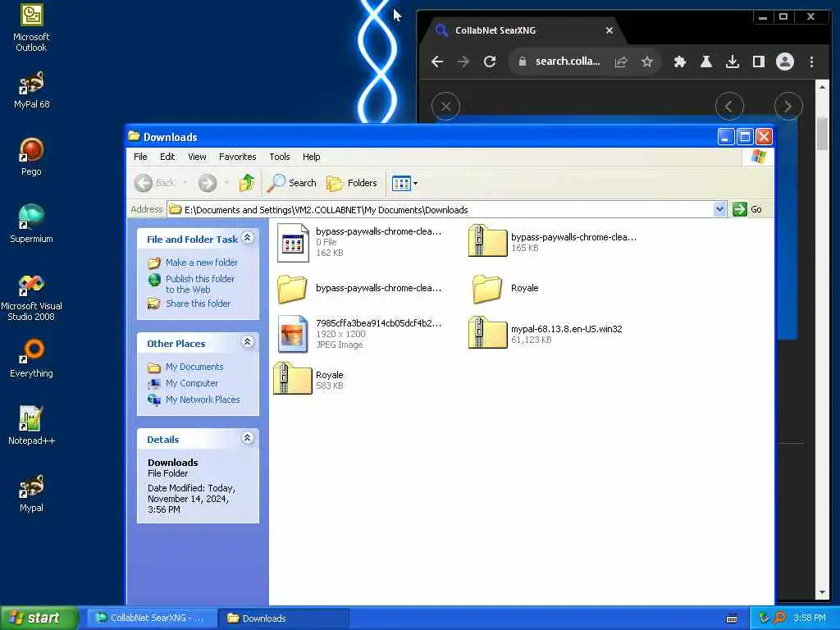Launch MyPal 68 desktop icon
Screen dimensions: 840x630
[x=31, y=90]
